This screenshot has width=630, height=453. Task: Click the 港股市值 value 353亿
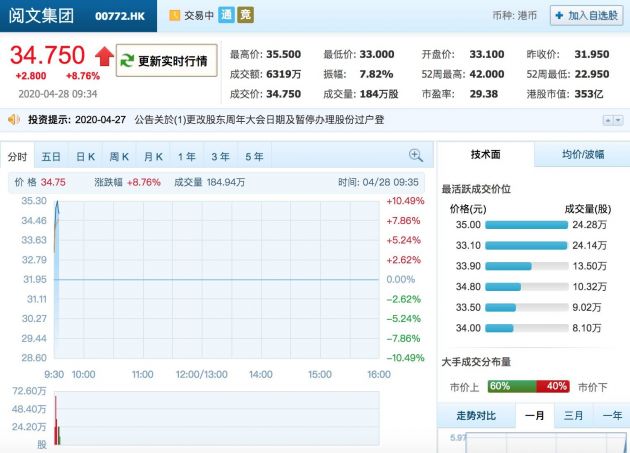click(589, 94)
